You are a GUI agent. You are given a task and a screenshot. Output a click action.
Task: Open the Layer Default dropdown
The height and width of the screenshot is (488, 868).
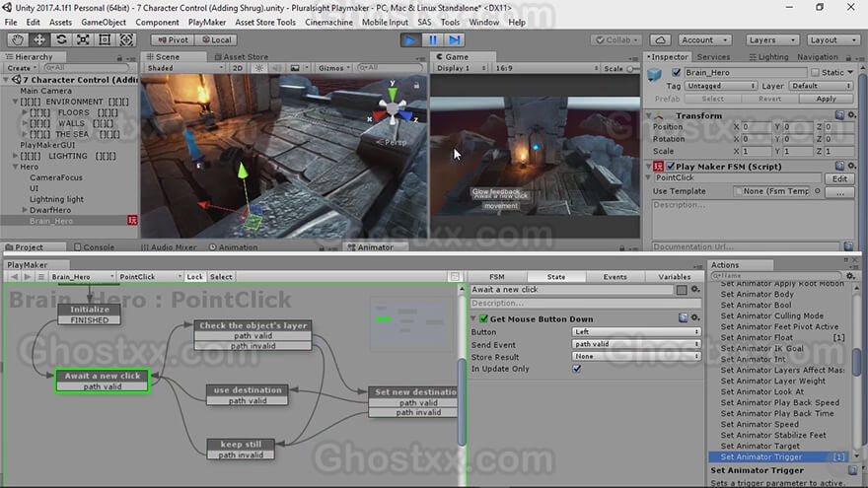(821, 86)
